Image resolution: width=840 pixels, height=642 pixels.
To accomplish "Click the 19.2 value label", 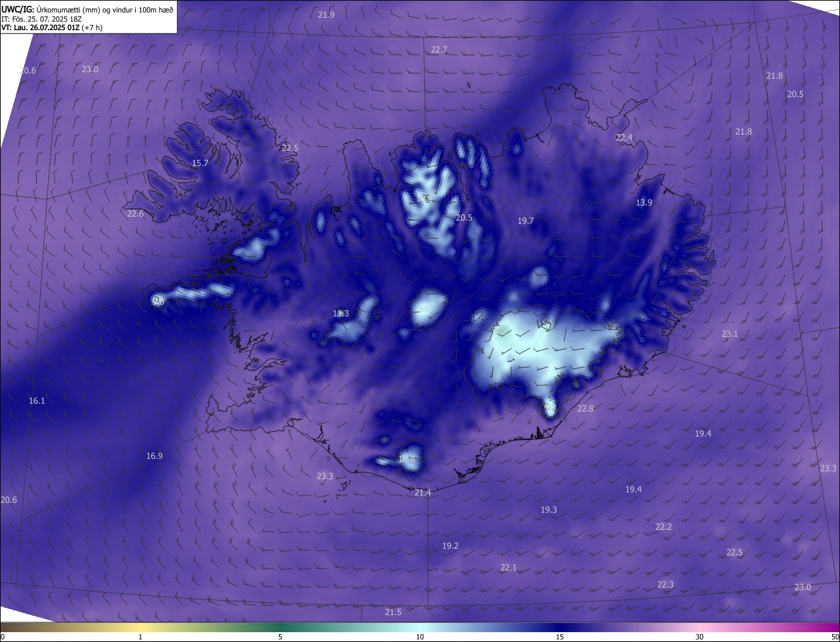I will point(450,546).
